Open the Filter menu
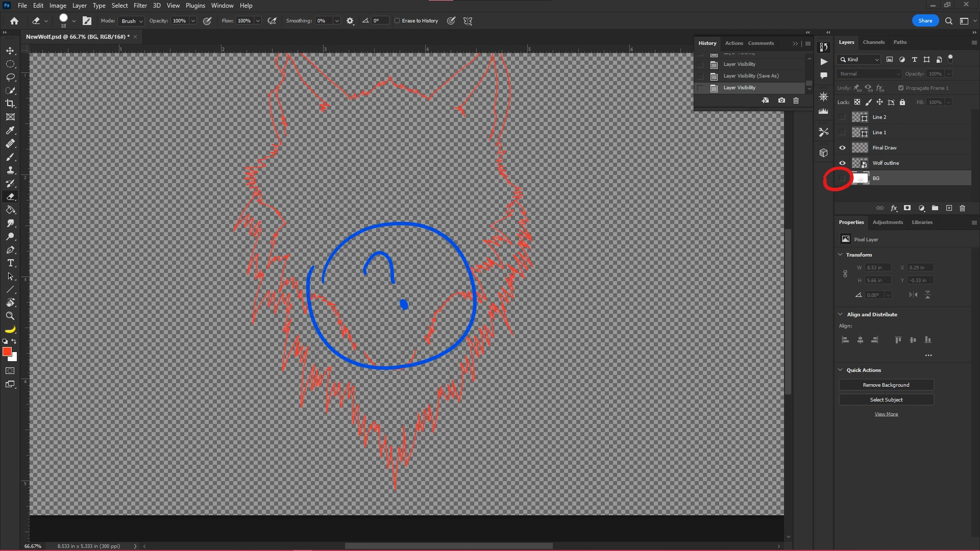 coord(140,6)
